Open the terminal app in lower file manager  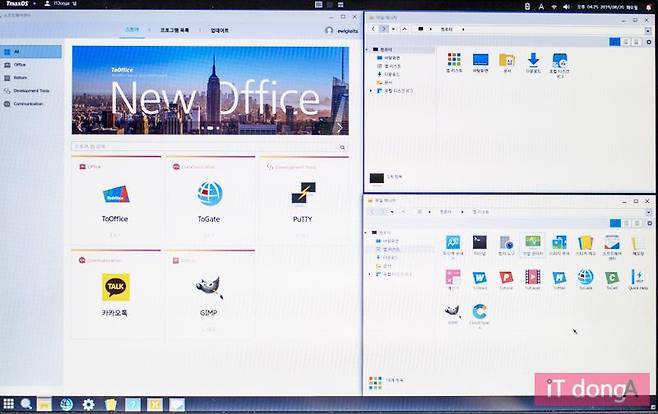480,245
